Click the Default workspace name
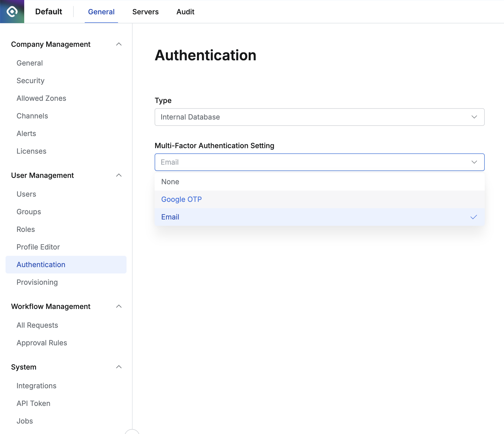Viewport: 504px width, 434px height. [x=48, y=12]
